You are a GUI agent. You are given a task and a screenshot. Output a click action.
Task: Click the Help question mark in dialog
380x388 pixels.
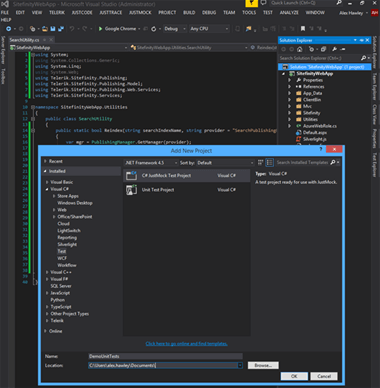coord(321,150)
